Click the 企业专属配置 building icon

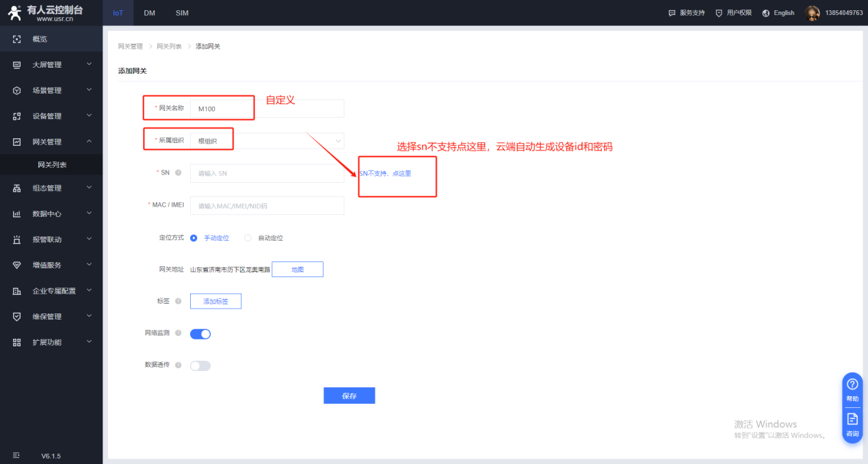point(17,291)
